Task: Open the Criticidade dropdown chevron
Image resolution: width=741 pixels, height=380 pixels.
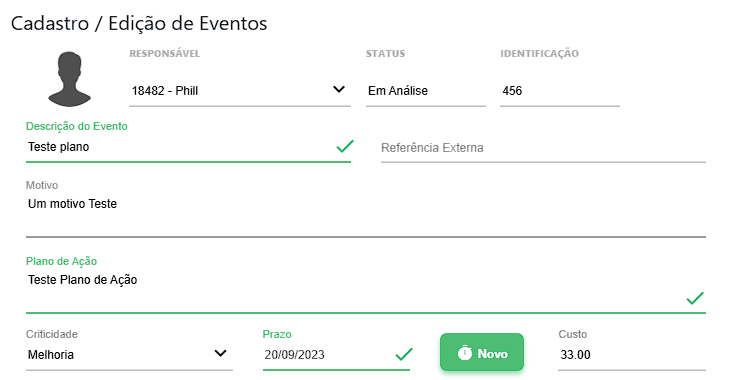Action: (x=220, y=354)
